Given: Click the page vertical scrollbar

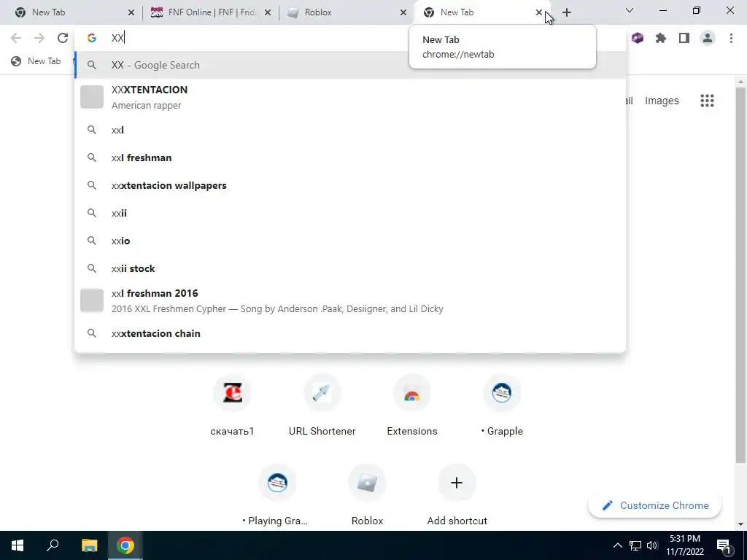Looking at the screenshot, I should [x=740, y=275].
